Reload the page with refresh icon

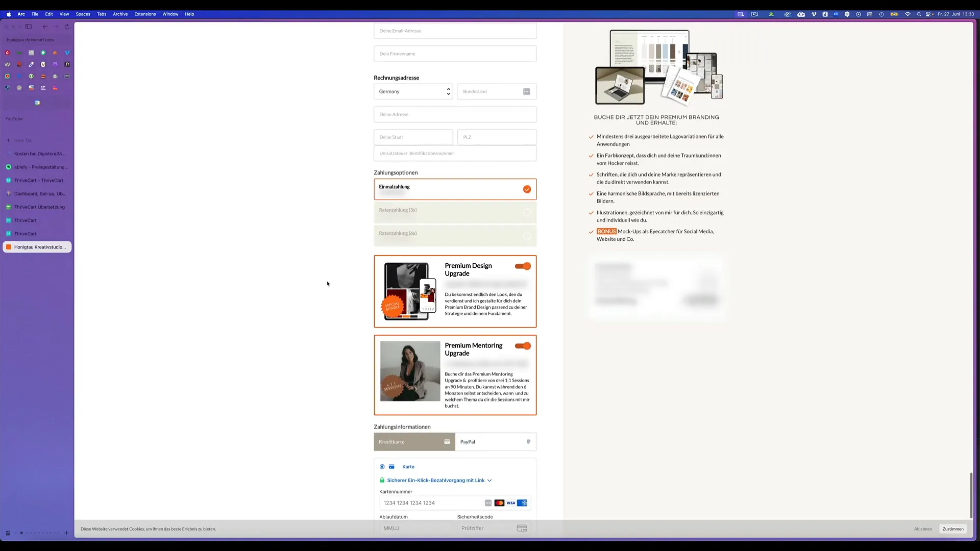pos(67,27)
